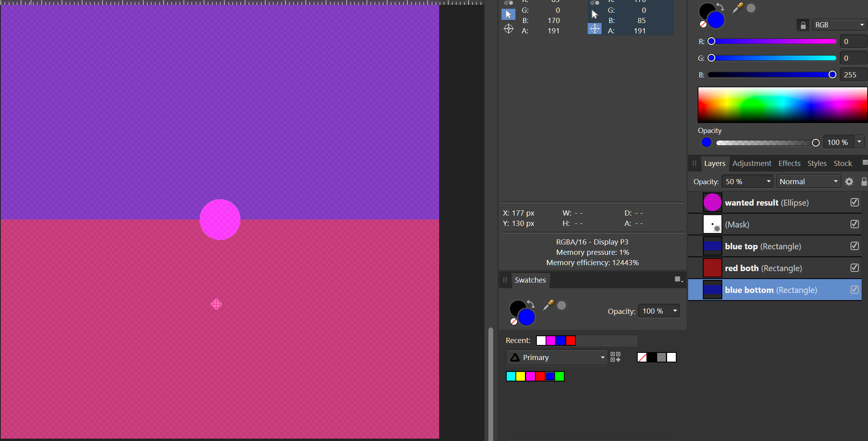This screenshot has width=868, height=441.
Task: Open the layer blend options gear icon
Action: 849,181
